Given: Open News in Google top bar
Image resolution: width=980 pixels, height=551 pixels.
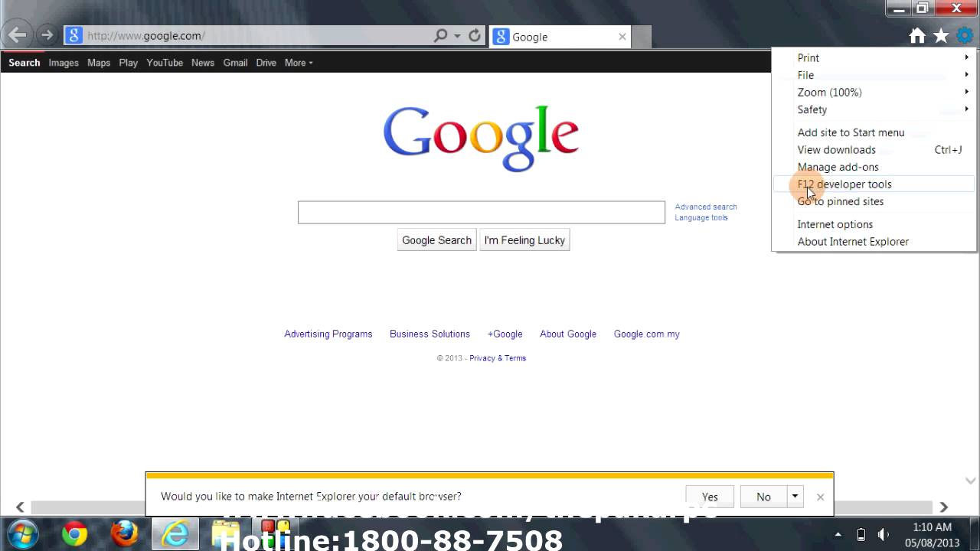Looking at the screenshot, I should click(203, 63).
